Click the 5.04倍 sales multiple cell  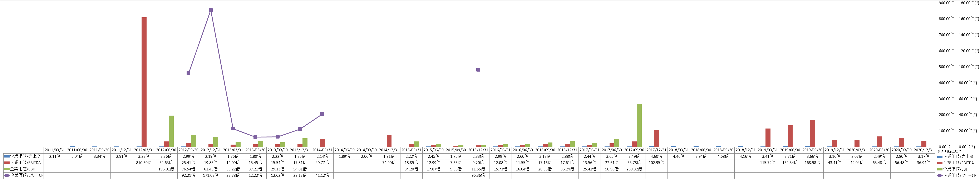coord(77,156)
